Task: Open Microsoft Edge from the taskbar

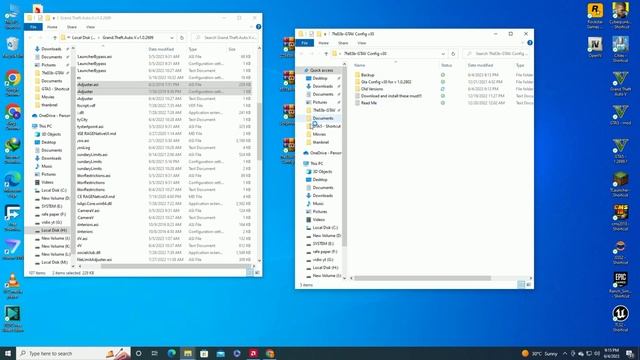Action: [x=171, y=353]
